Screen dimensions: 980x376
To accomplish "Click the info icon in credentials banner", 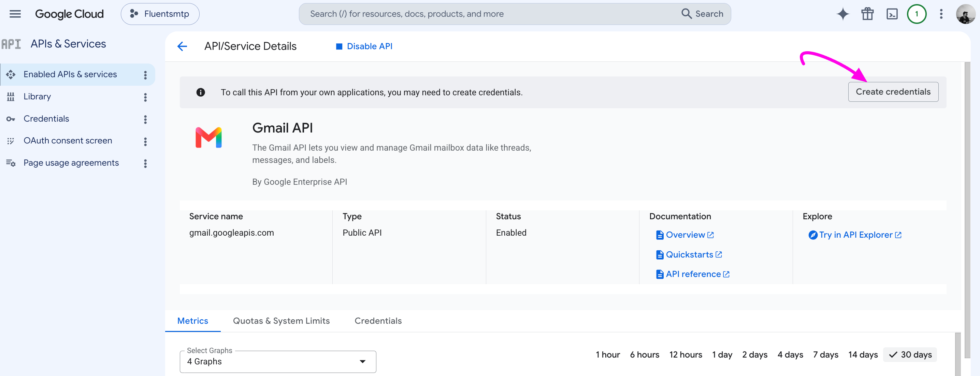I will point(201,93).
